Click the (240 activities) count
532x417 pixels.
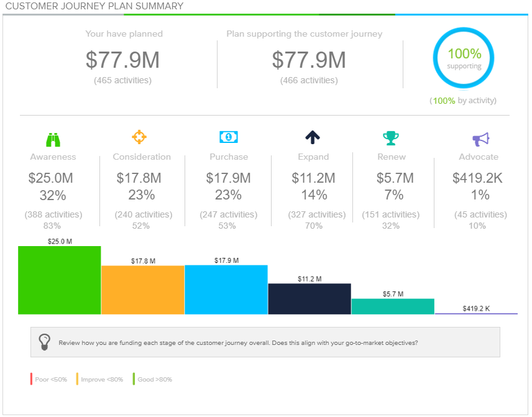[x=144, y=214]
